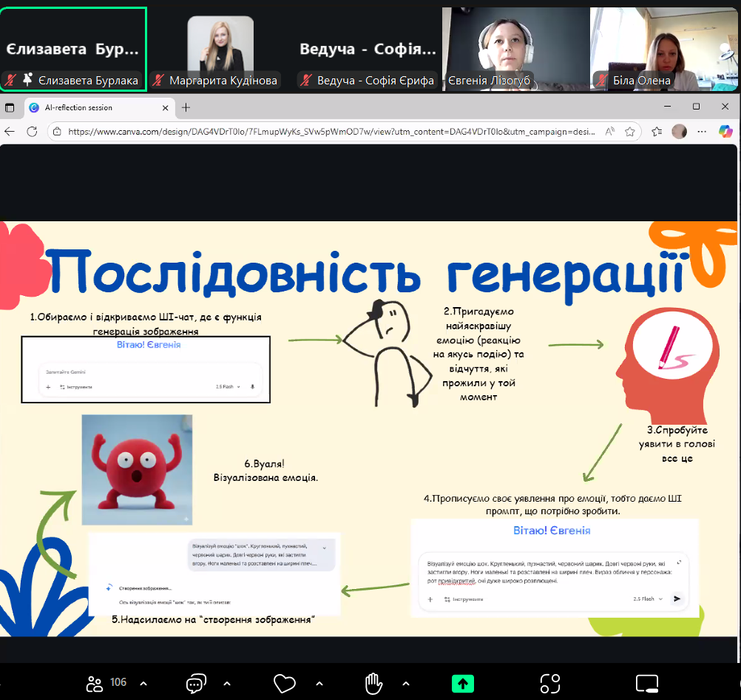Click the green share screen button
741x700 pixels.
(463, 683)
